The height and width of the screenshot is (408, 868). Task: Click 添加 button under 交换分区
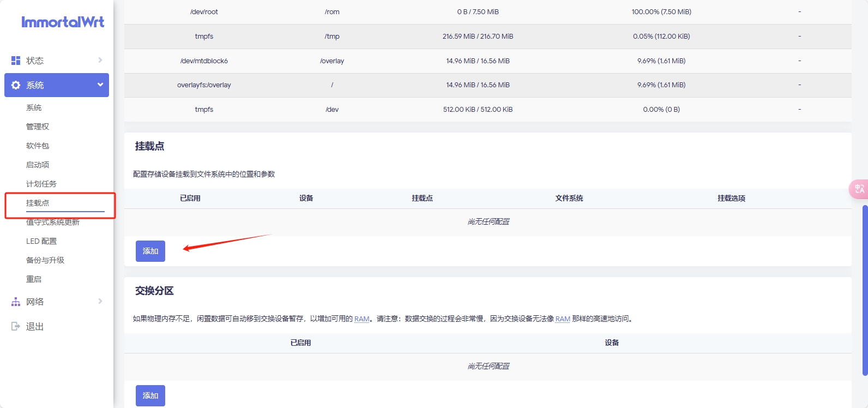(150, 395)
